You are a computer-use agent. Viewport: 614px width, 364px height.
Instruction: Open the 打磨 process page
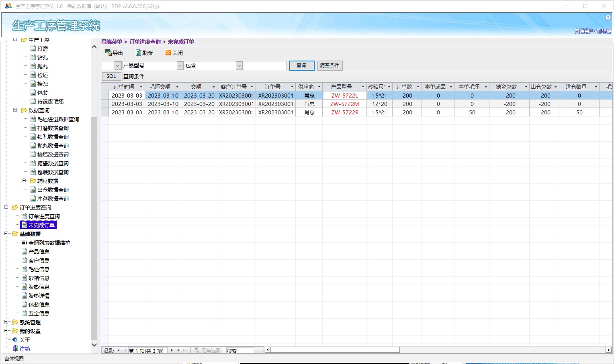tap(42, 49)
